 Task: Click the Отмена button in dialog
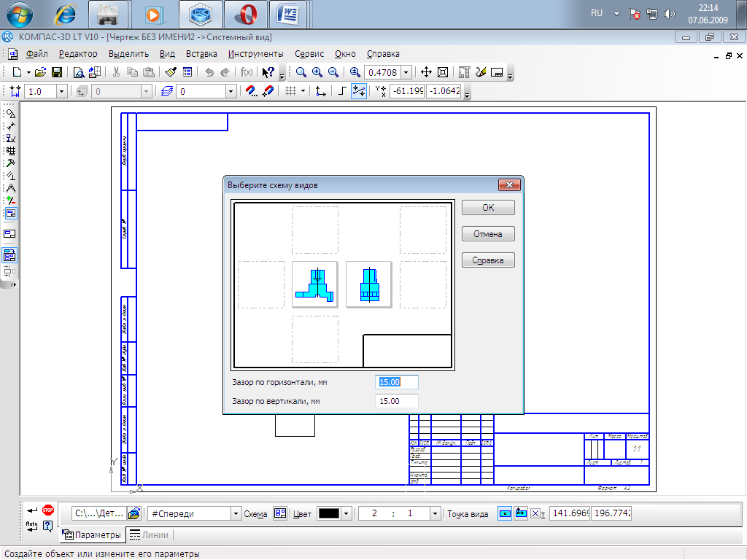point(488,234)
